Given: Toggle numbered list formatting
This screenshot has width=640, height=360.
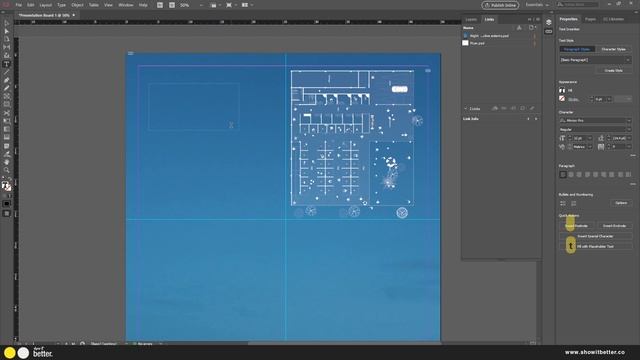Looking at the screenshot, I should pos(573,203).
